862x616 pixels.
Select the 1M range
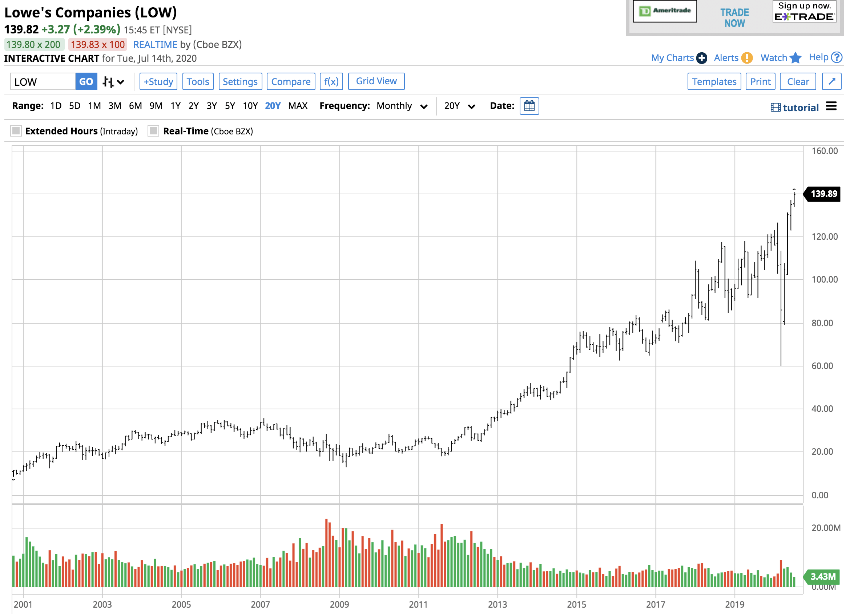tap(94, 106)
